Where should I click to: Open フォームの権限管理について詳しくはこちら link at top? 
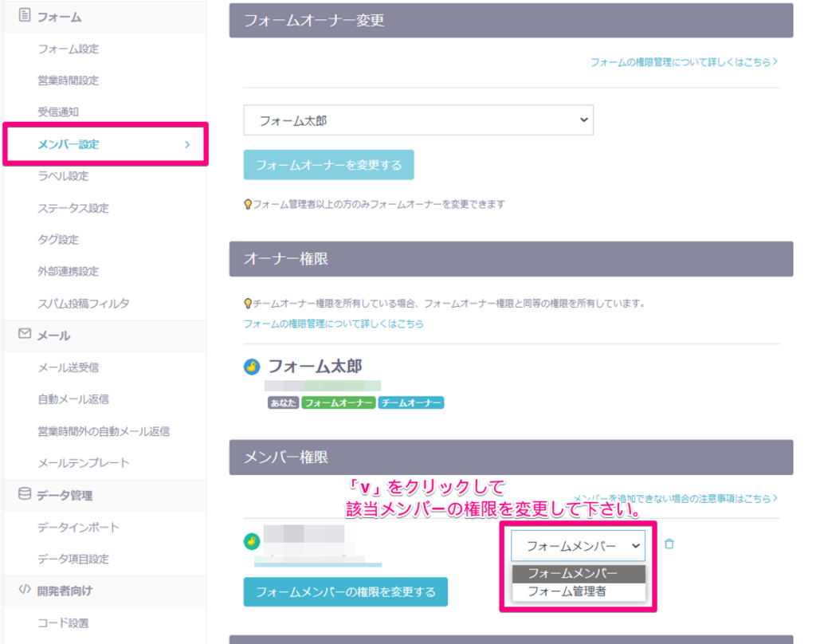click(x=683, y=61)
